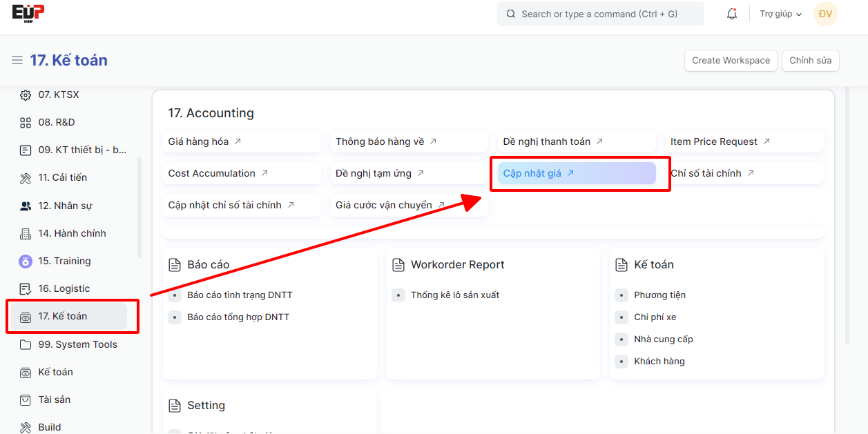
Task: Open the Item Price Request shortcut
Action: point(714,141)
